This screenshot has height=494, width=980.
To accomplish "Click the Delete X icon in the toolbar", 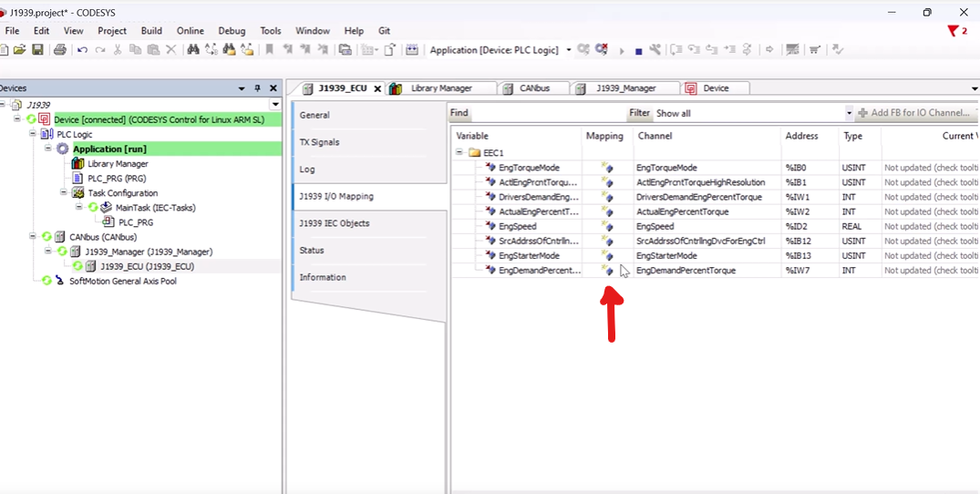I will [170, 50].
